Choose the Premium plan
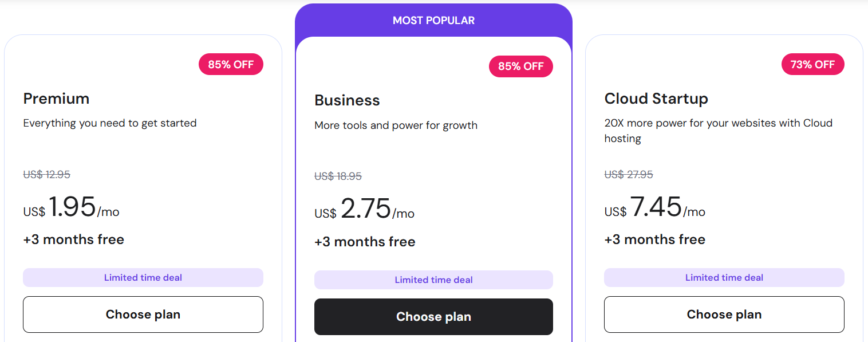This screenshot has width=868, height=342. (x=143, y=315)
